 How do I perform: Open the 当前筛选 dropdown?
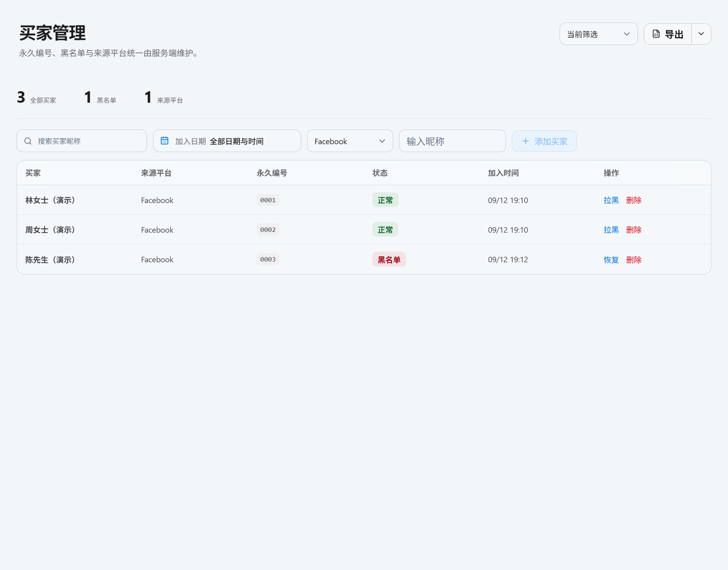[x=598, y=34]
